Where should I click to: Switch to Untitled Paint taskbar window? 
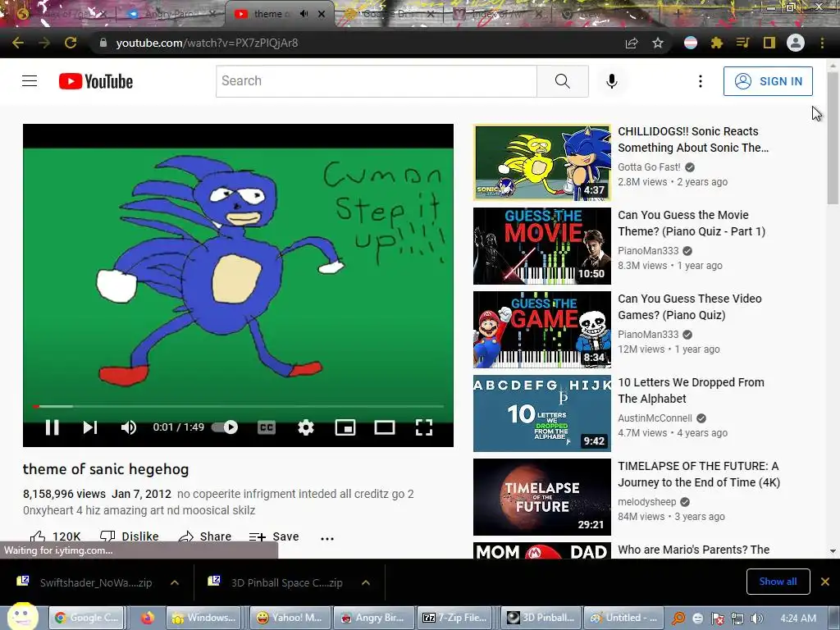click(x=623, y=618)
